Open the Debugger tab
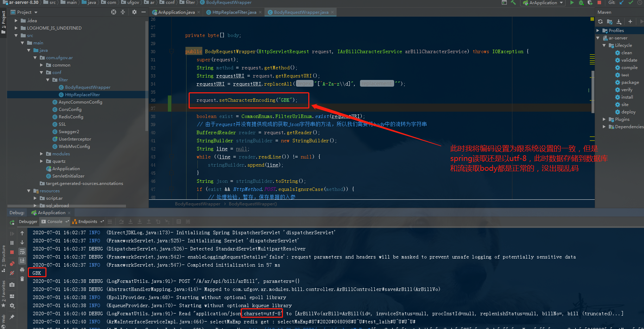644x329 pixels. (28, 222)
